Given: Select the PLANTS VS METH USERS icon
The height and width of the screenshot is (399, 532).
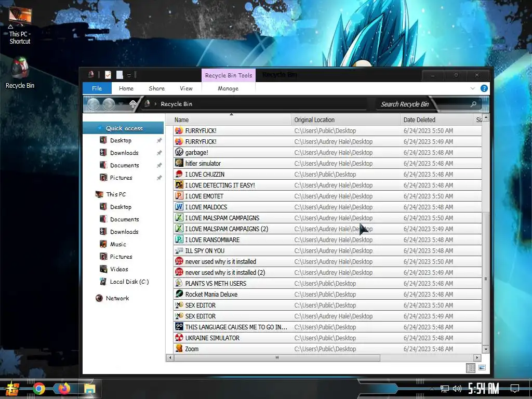Looking at the screenshot, I should tap(179, 283).
